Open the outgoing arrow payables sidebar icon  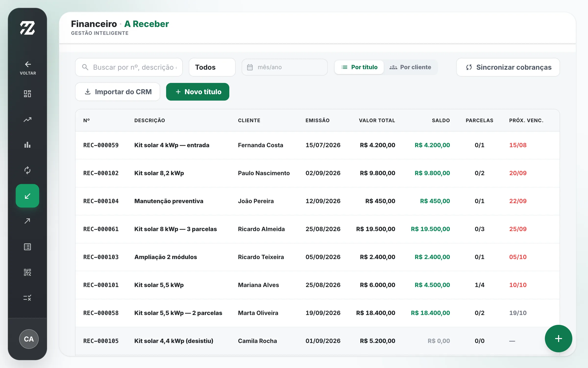27,221
